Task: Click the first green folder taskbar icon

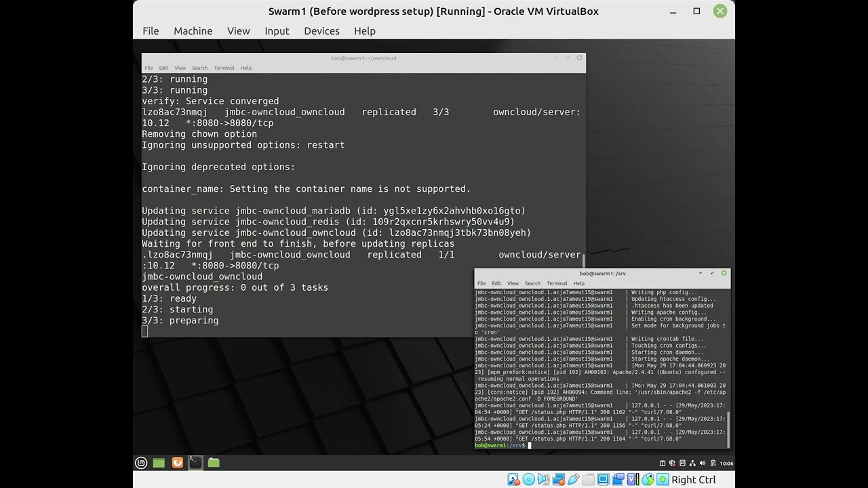Action: (159, 463)
